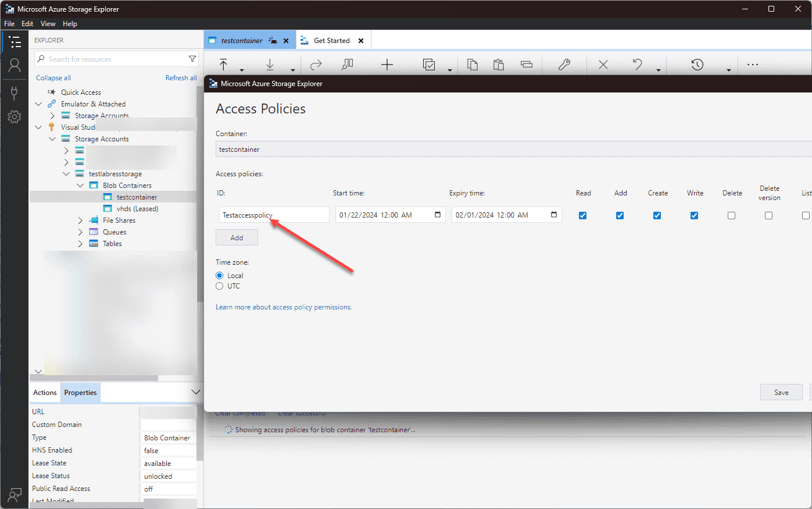Collapse the Actions/Properties panel chevron
Viewport: 812px width, 509px height.
(195, 392)
